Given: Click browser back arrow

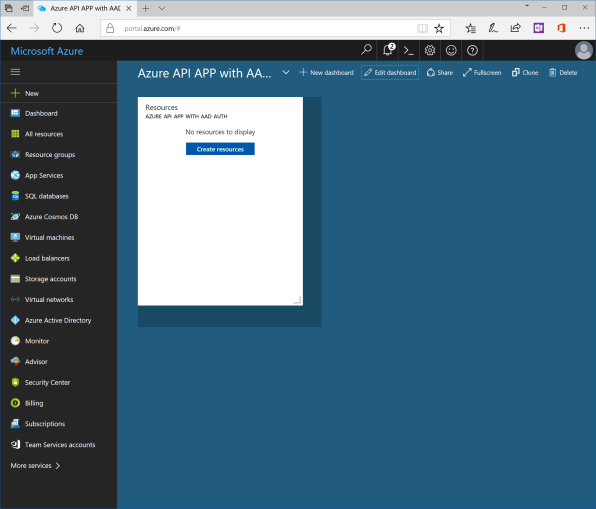Looking at the screenshot, I should (x=12, y=28).
